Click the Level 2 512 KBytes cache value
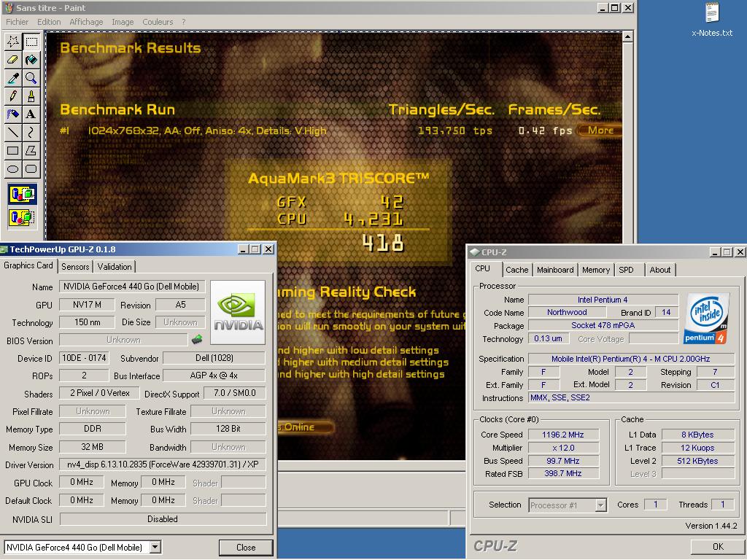The width and height of the screenshot is (747, 560). coord(697,461)
